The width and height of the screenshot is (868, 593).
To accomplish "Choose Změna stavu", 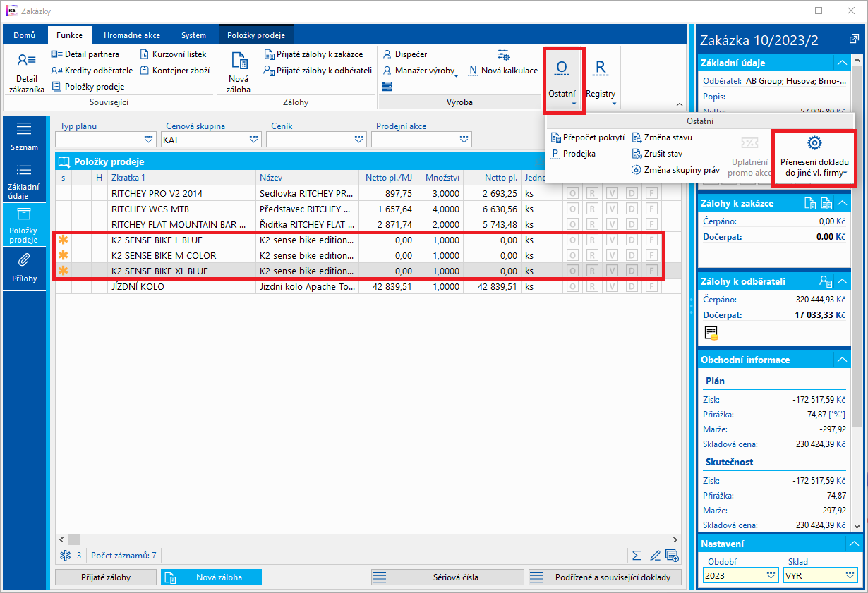I will [x=662, y=137].
